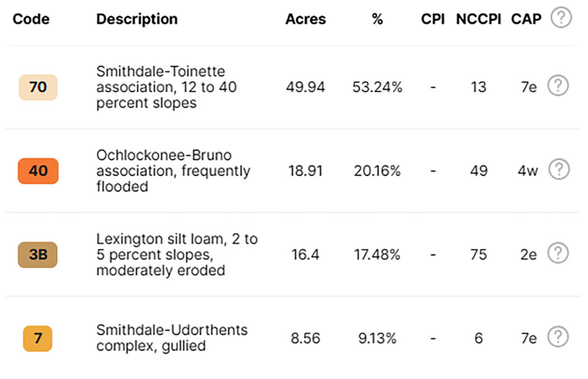Open help icon for Lexington silt loam row

pyautogui.click(x=558, y=253)
